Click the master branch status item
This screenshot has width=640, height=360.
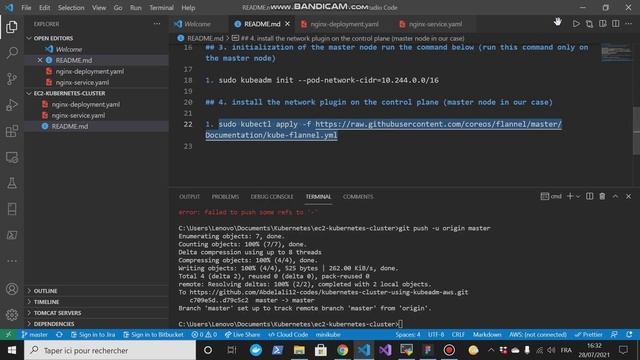[x=35, y=334]
